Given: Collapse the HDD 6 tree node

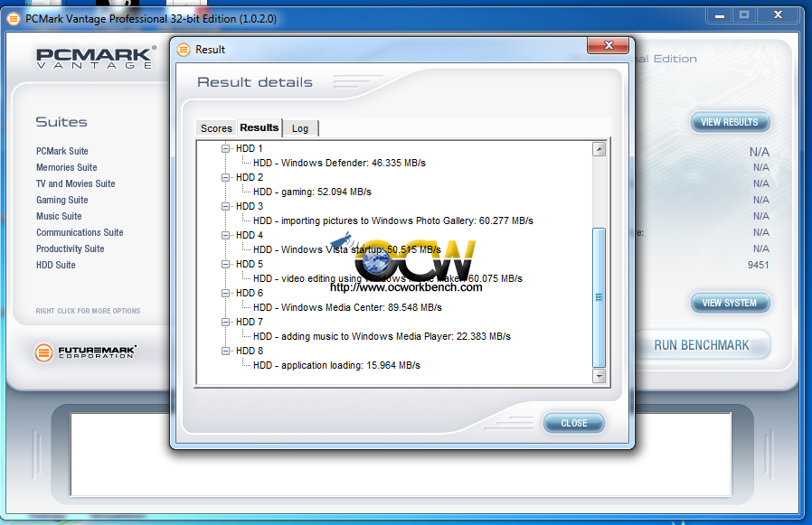Looking at the screenshot, I should point(225,293).
